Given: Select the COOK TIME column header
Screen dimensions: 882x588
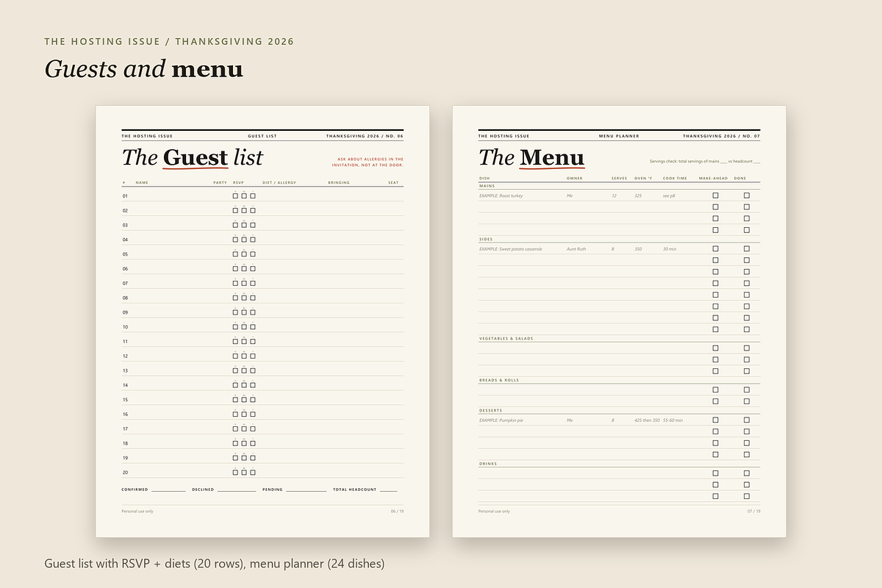Looking at the screenshot, I should [x=675, y=178].
